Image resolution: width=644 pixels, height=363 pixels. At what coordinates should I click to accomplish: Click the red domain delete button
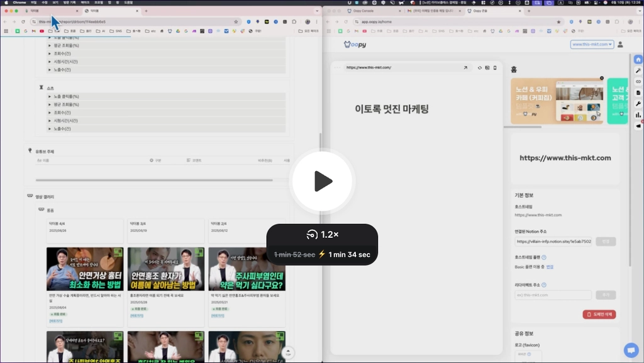(x=599, y=314)
